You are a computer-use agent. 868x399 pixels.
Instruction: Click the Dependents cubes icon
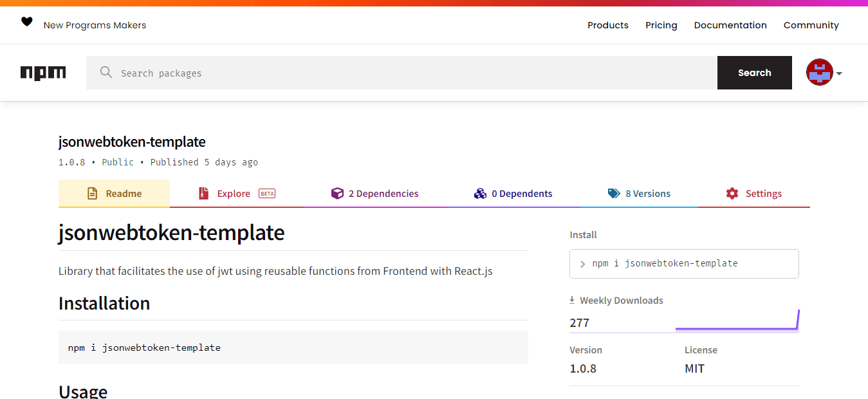click(480, 194)
